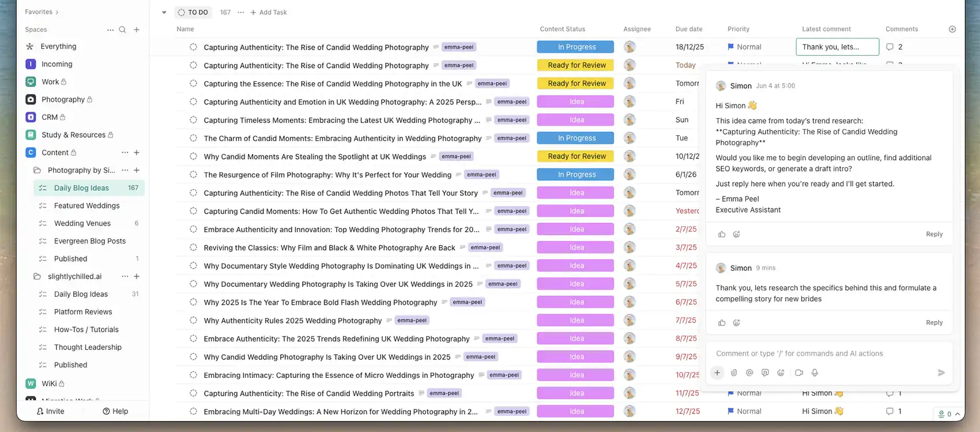Click the plus icon to add a Space
This screenshot has width=980, height=432.
[x=137, y=29]
